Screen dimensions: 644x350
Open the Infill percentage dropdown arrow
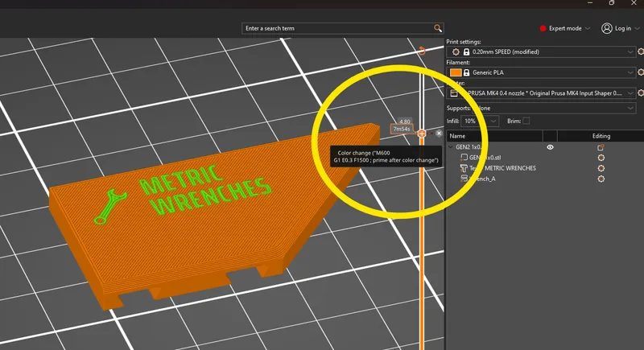tap(493, 121)
